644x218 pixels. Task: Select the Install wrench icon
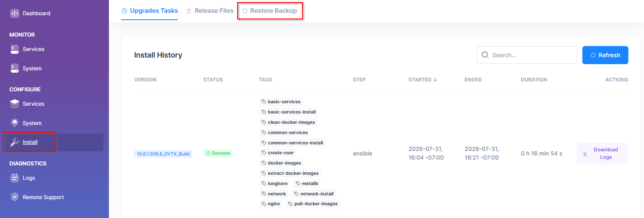14,142
